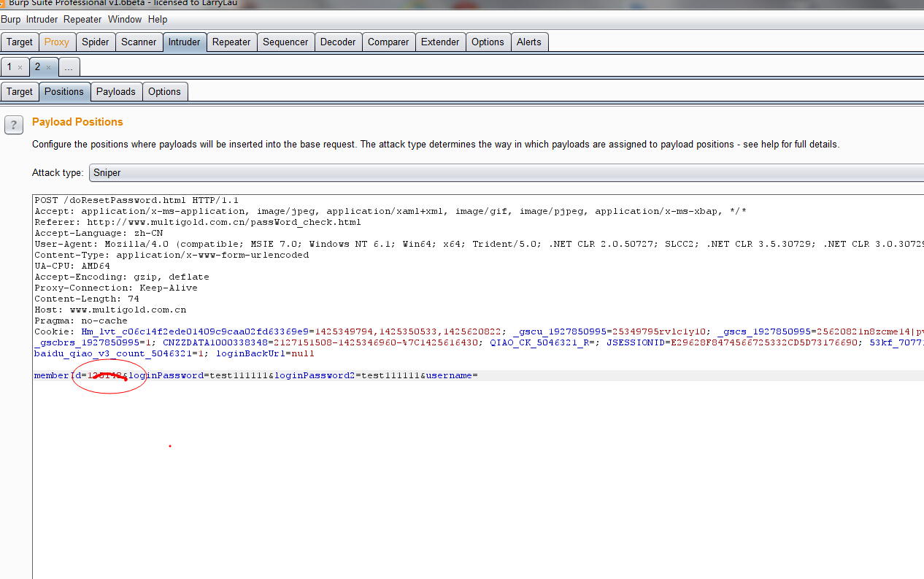Open the Repeater menu in menu bar
This screenshot has height=579, width=924.
tap(82, 20)
